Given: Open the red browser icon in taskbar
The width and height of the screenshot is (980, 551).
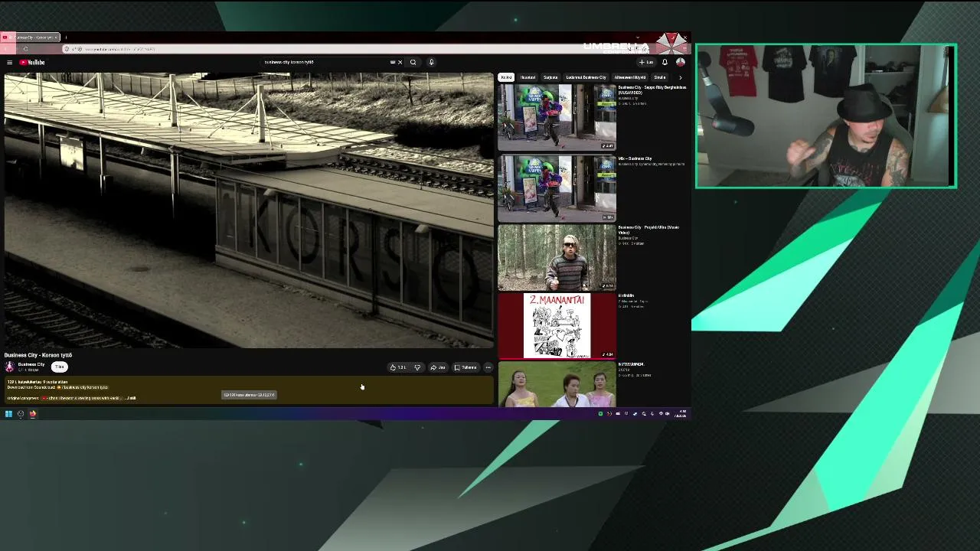Looking at the screenshot, I should tap(33, 414).
